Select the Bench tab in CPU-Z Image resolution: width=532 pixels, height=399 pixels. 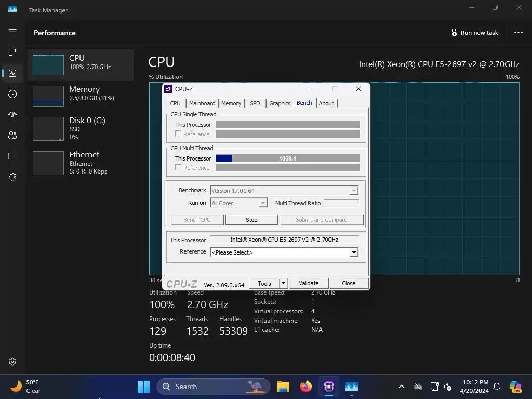304,103
